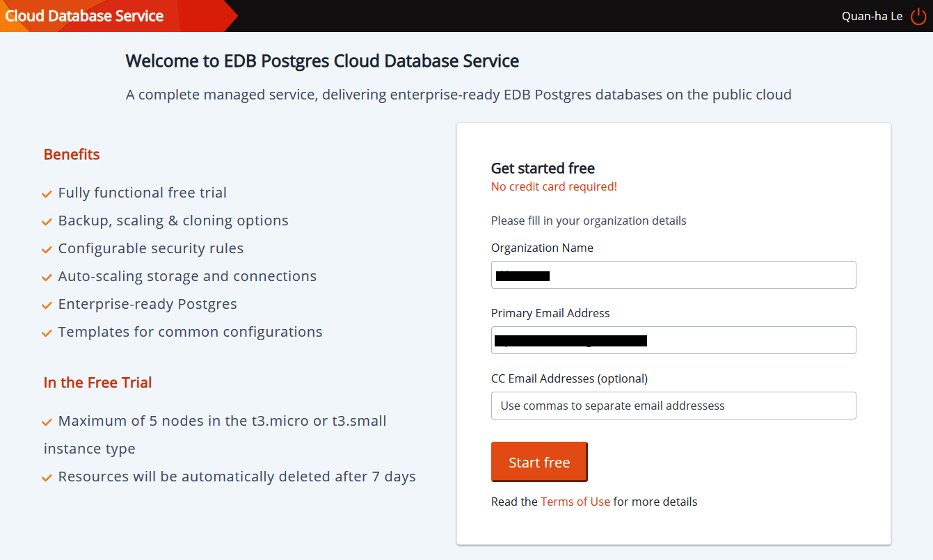The height and width of the screenshot is (560, 933).
Task: Click the Quan-ha Le username
Action: click(872, 16)
